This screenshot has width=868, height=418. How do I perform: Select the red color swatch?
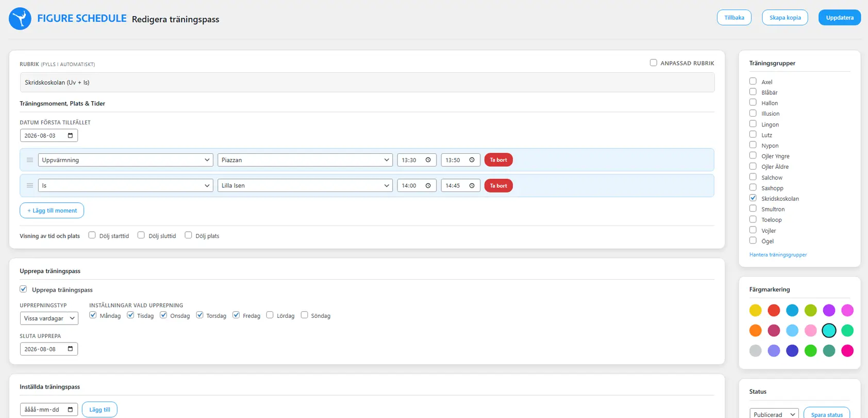click(x=774, y=310)
